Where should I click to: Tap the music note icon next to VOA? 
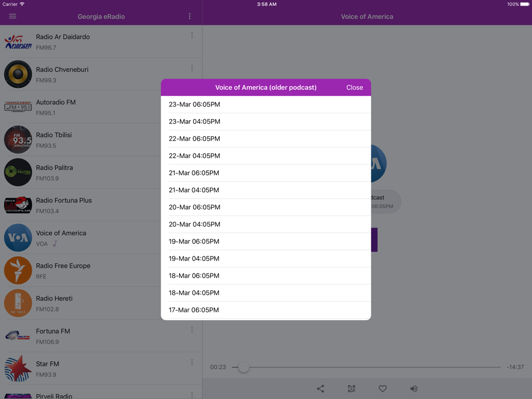tap(55, 244)
